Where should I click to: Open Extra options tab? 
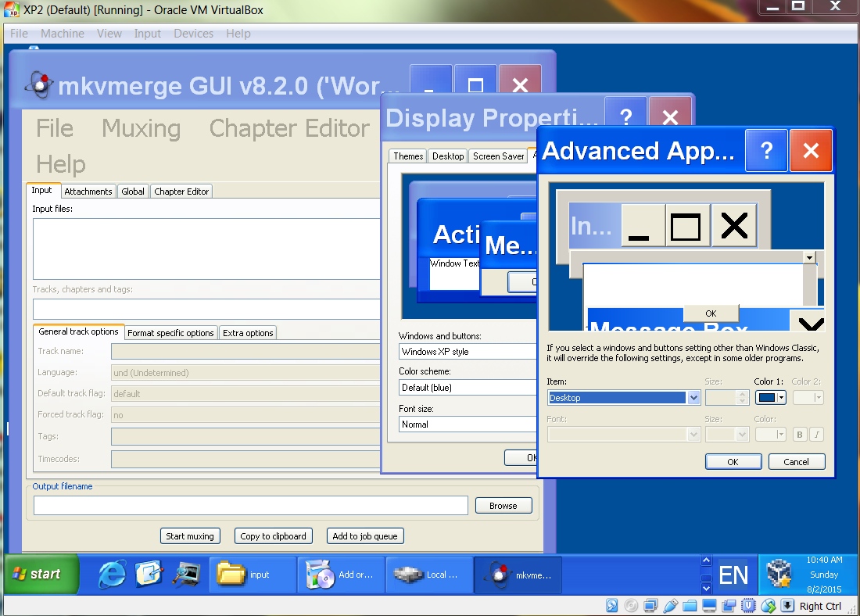(248, 332)
